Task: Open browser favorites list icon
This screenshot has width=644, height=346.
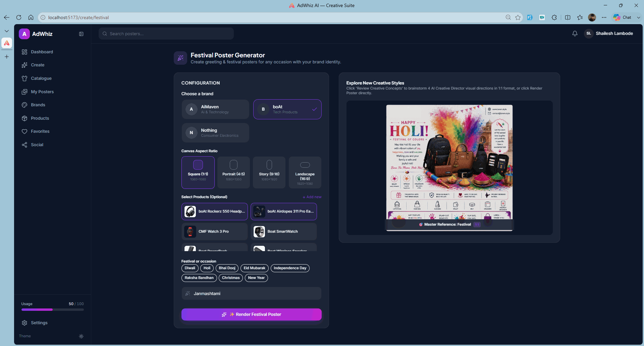Action: click(580, 17)
